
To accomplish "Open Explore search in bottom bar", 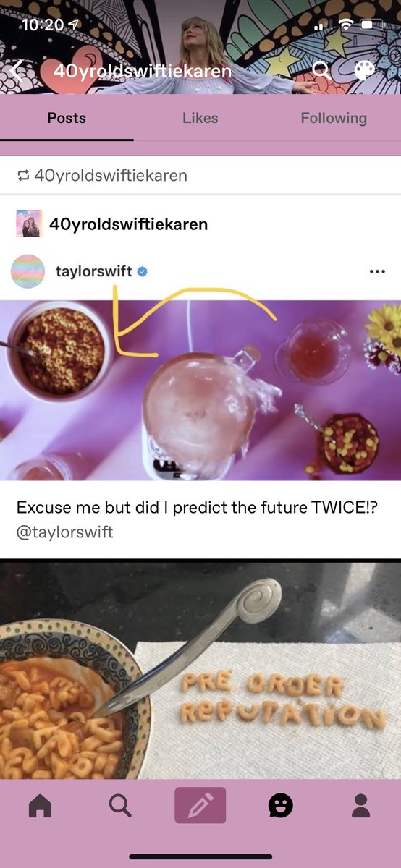I will 120,805.
